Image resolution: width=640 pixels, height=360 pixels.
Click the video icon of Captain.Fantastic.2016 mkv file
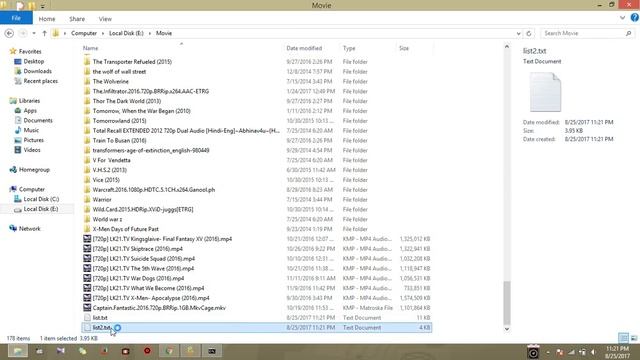87,308
